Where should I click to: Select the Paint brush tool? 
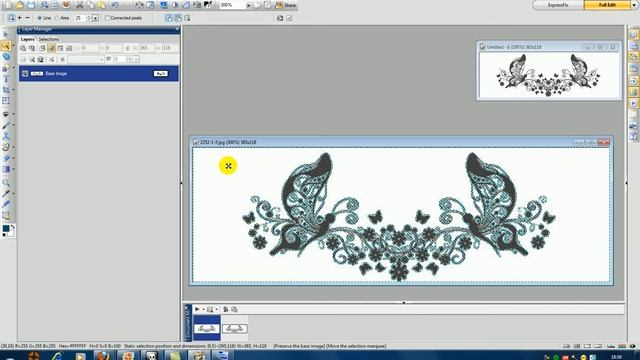pyautogui.click(x=6, y=125)
